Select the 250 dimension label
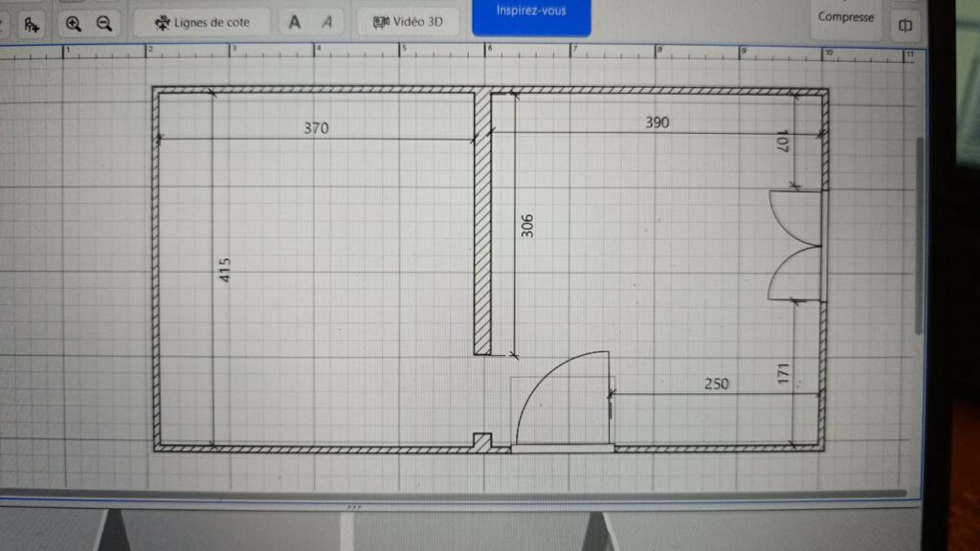980x551 pixels. [716, 385]
